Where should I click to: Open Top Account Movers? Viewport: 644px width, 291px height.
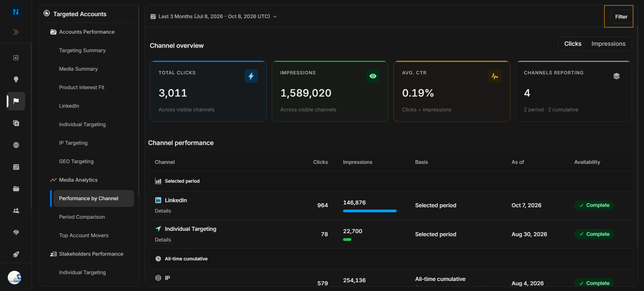tap(84, 235)
